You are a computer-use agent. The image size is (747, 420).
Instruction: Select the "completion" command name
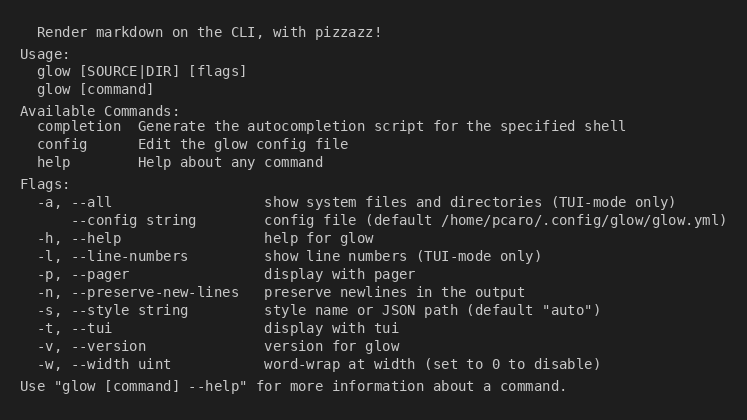pyautogui.click(x=79, y=126)
